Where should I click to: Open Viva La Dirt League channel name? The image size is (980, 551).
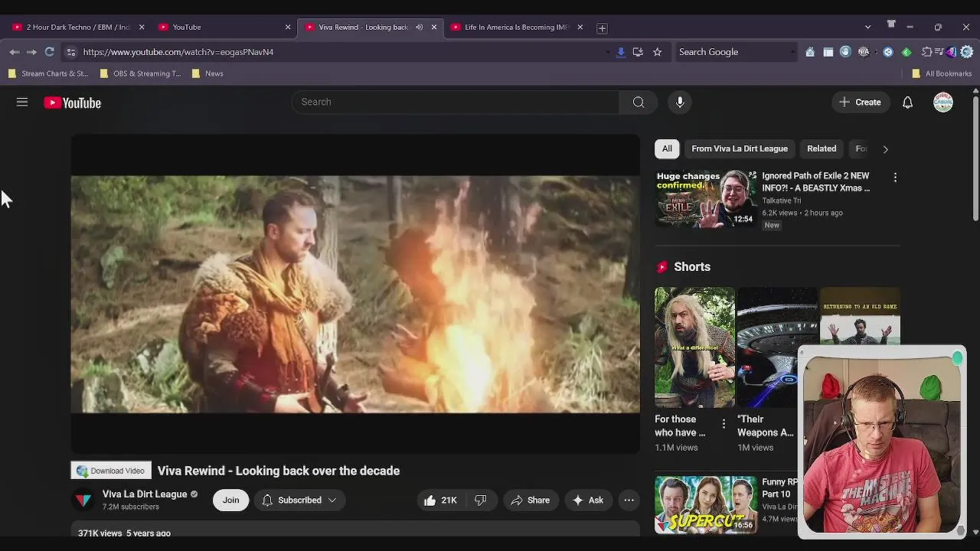pyautogui.click(x=145, y=494)
